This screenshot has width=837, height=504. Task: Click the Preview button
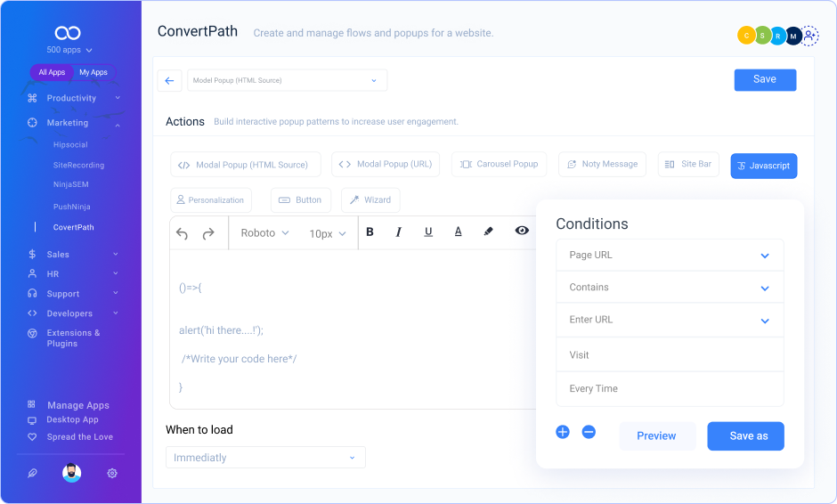point(656,436)
